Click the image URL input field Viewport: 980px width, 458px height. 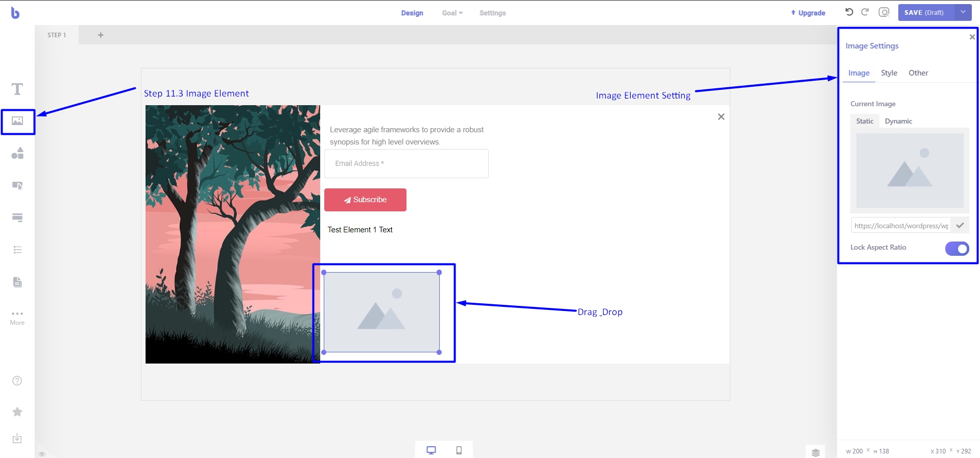(901, 225)
